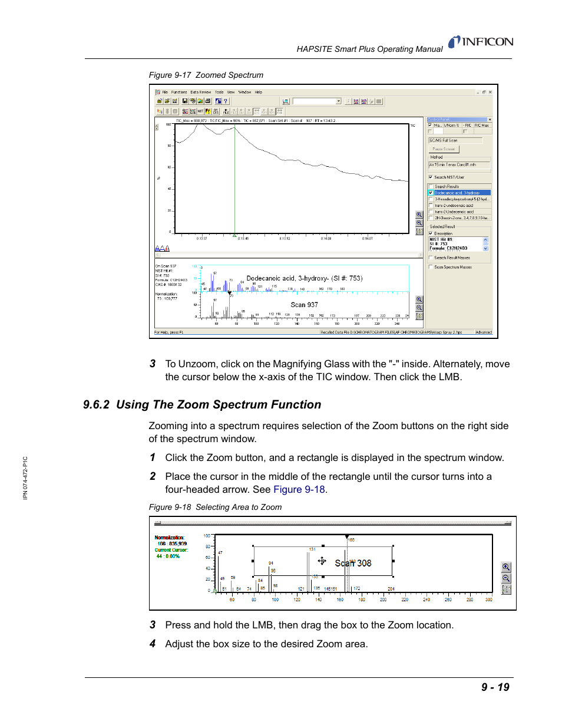Open the Help menu

click(x=259, y=93)
